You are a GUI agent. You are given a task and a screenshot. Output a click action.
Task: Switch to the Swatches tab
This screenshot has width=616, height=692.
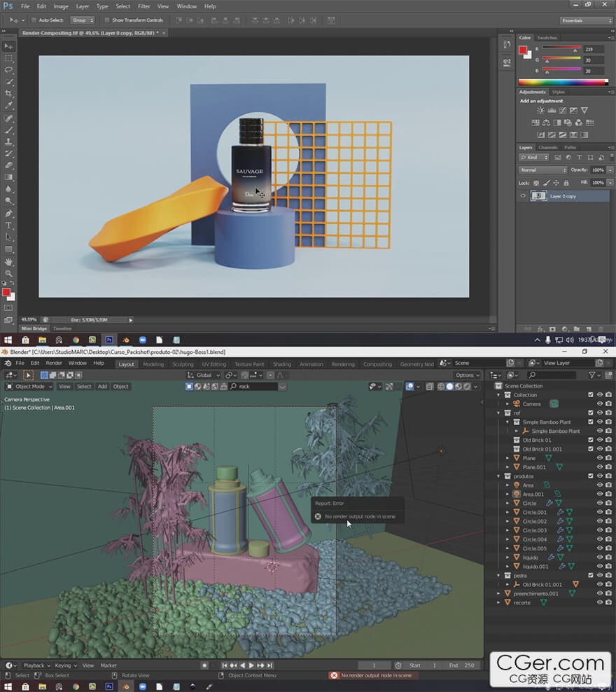point(547,38)
